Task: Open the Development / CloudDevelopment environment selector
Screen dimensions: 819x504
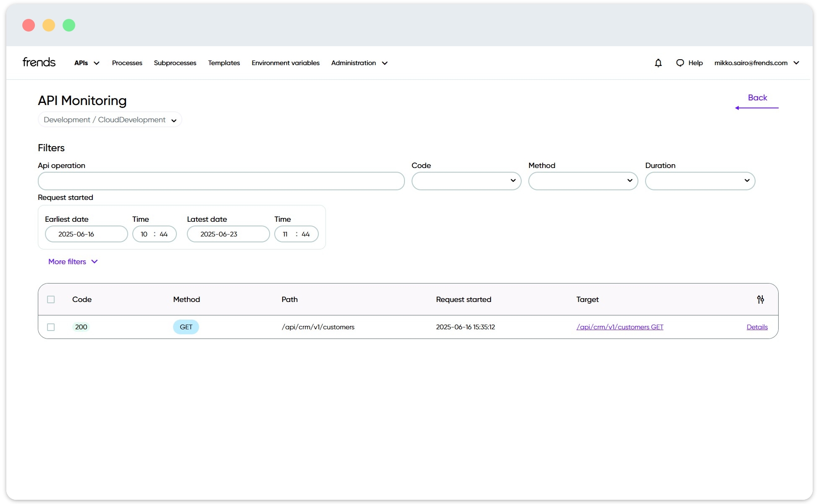Action: click(110, 120)
